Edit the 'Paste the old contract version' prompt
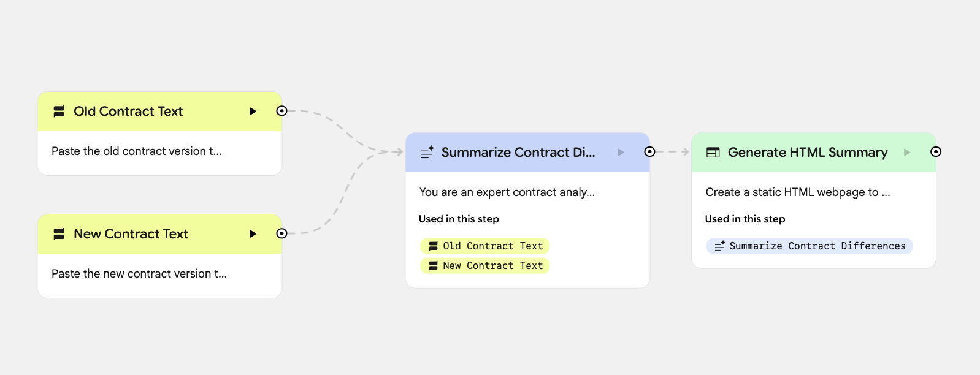The width and height of the screenshot is (980, 375). 137,151
